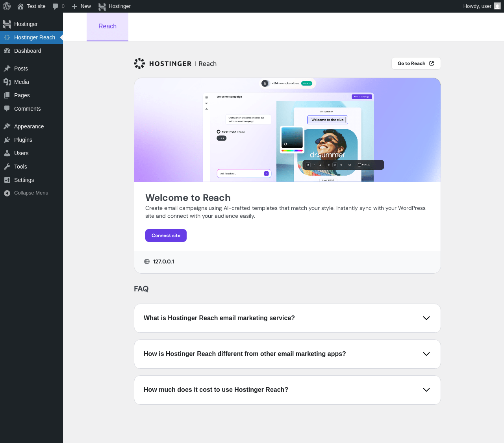504x443 pixels.
Task: Click the globe icon beside 127.0.0.1
Action: 147,261
